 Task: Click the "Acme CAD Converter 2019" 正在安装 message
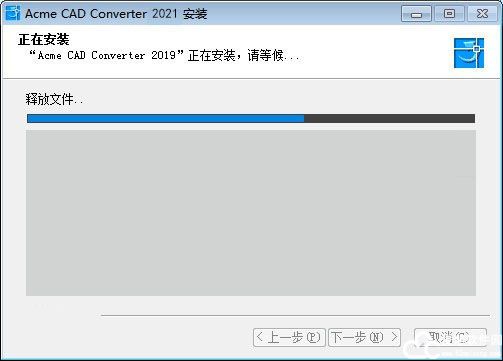click(x=165, y=55)
